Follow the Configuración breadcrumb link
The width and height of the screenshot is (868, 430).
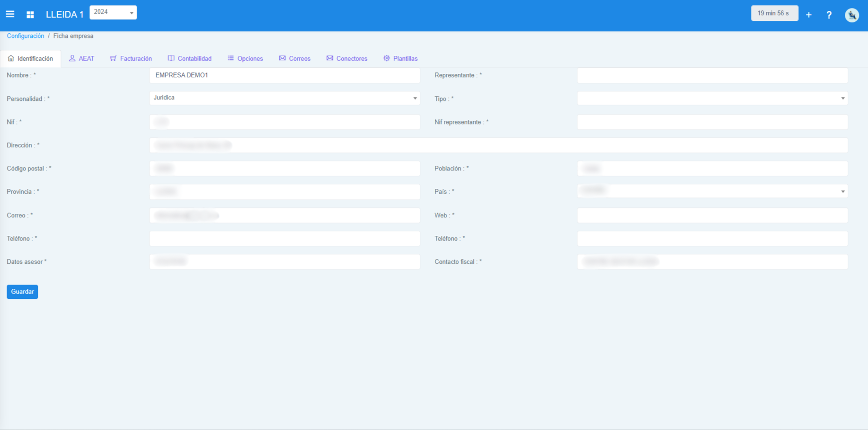pyautogui.click(x=26, y=36)
